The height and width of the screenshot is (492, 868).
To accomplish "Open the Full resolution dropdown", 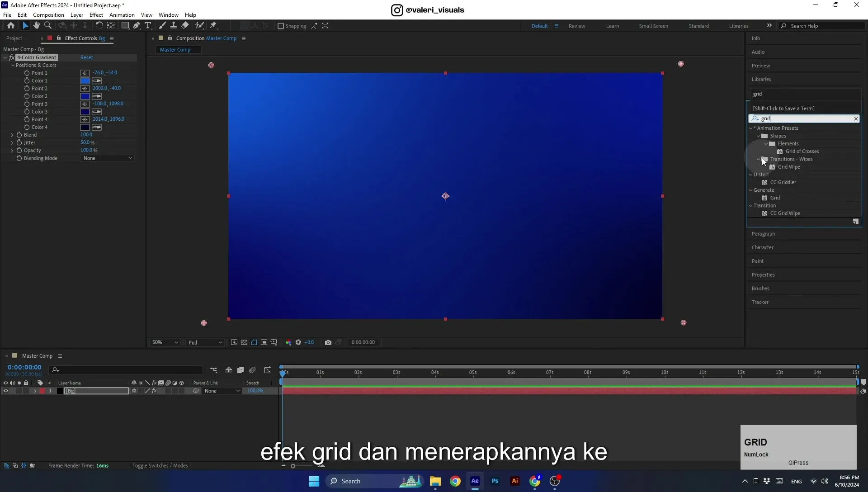I will coord(205,342).
